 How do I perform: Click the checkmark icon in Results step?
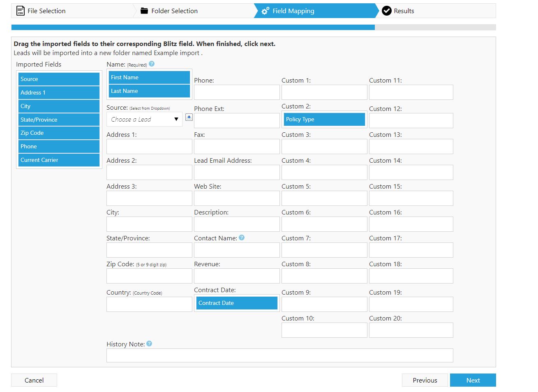click(x=386, y=11)
